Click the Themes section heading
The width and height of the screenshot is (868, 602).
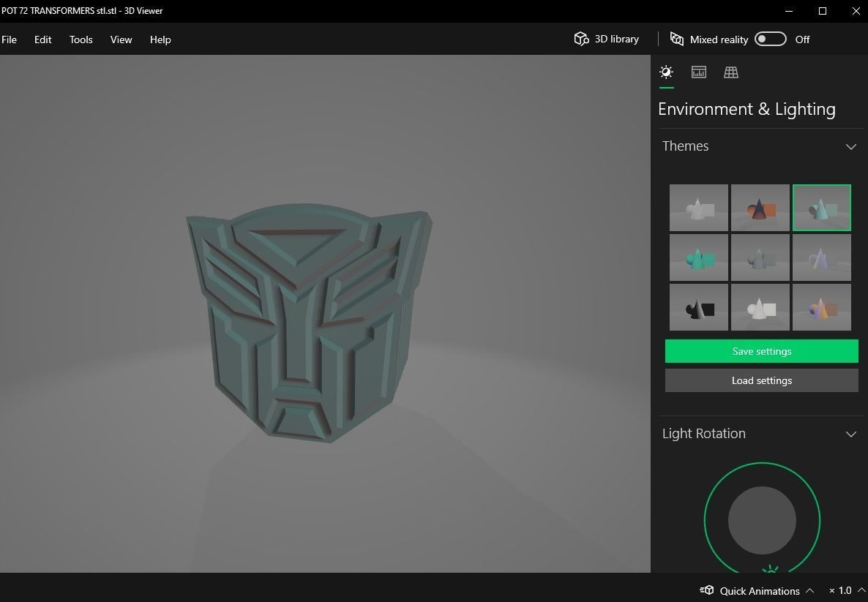pyautogui.click(x=685, y=146)
